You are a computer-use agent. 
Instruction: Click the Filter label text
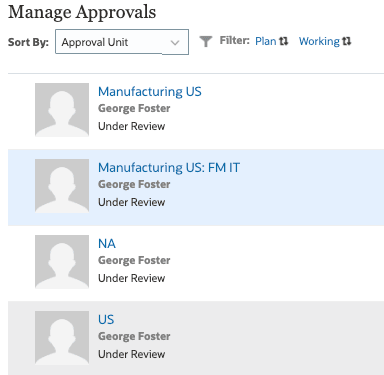pos(234,41)
